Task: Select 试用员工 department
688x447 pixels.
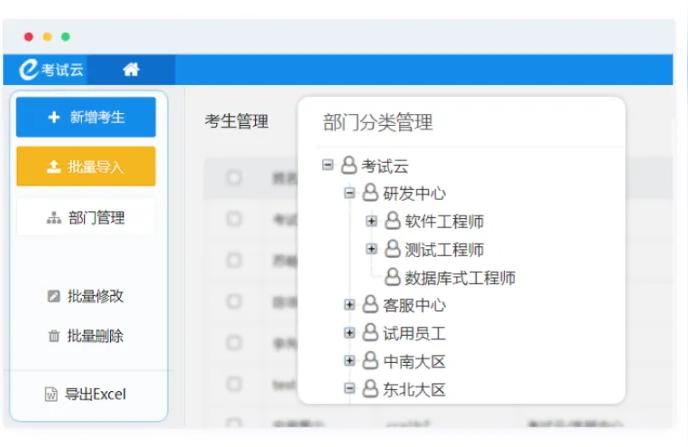Action: pyautogui.click(x=414, y=334)
